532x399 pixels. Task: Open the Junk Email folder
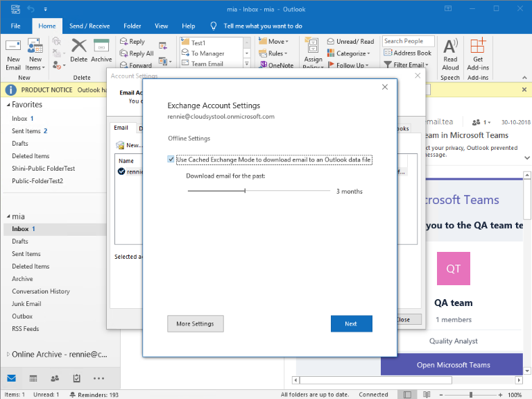click(x=26, y=304)
